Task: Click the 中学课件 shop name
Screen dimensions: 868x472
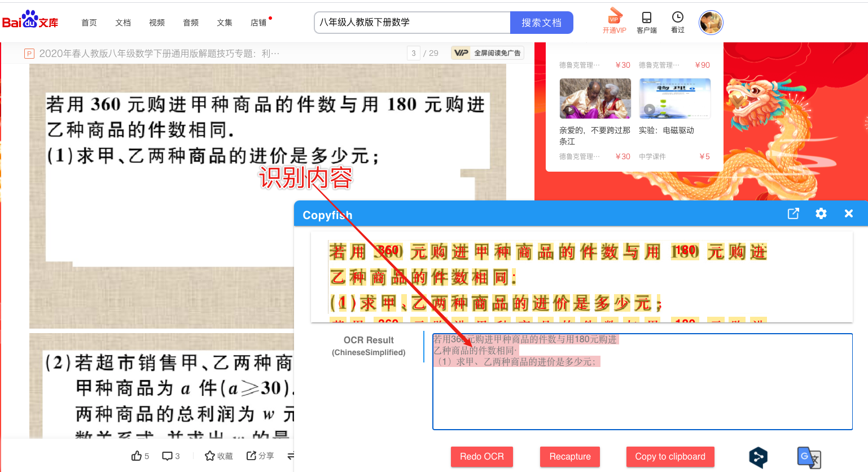Action: pyautogui.click(x=652, y=156)
